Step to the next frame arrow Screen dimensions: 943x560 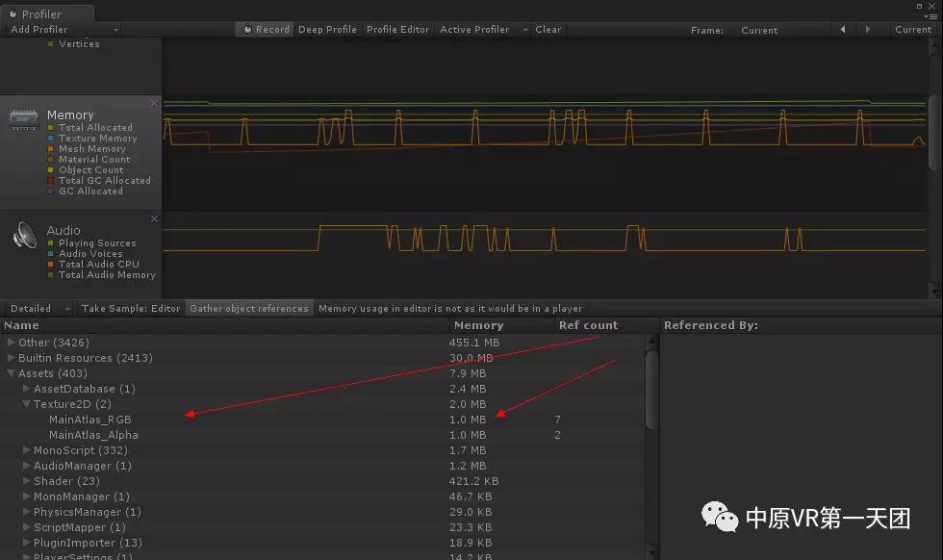tap(868, 30)
